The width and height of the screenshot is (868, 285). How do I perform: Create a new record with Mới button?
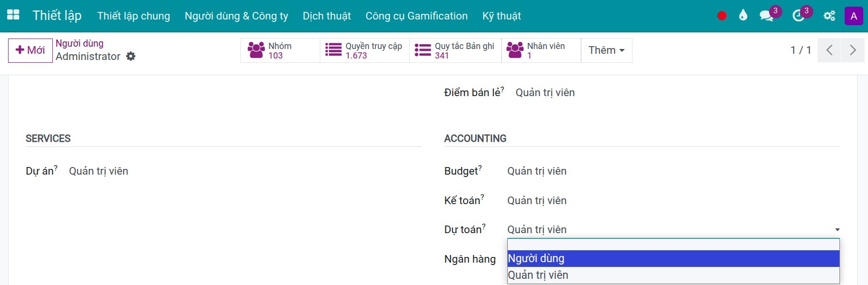[x=30, y=50]
